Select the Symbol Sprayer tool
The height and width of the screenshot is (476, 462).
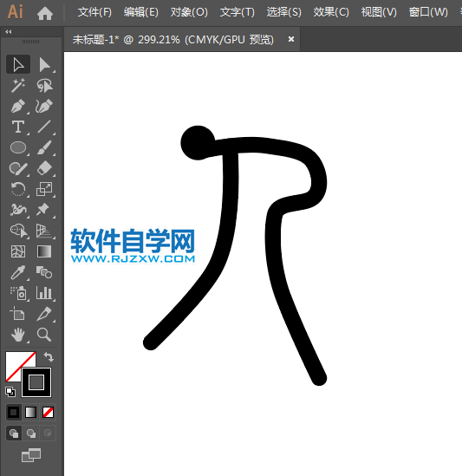[x=18, y=293]
